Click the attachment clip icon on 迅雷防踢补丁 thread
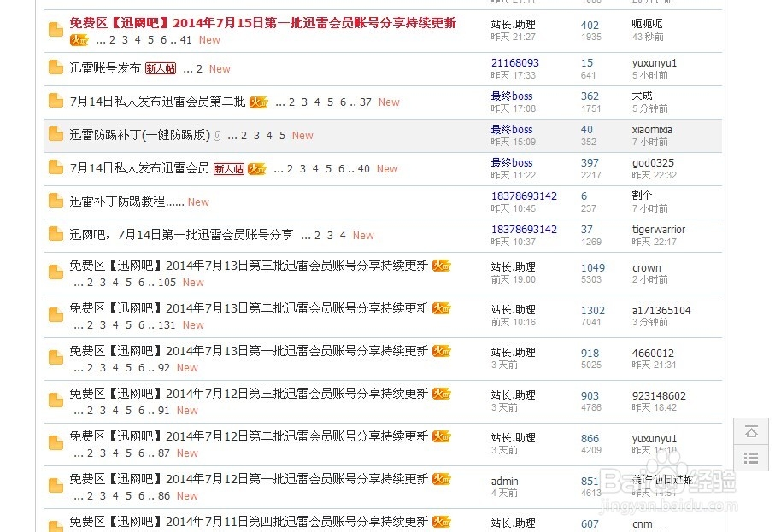Screen dimensions: 781x532 (x=217, y=136)
